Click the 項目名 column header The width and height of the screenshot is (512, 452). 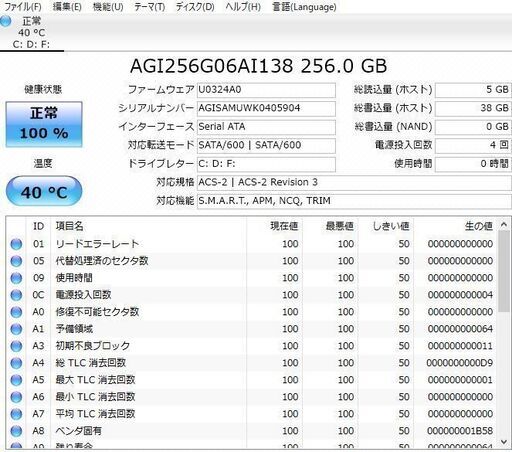[148, 226]
